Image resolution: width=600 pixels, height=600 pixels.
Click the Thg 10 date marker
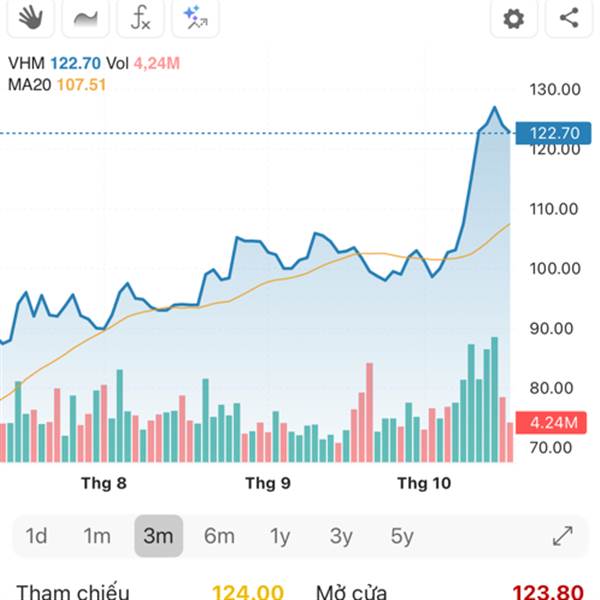424,484
